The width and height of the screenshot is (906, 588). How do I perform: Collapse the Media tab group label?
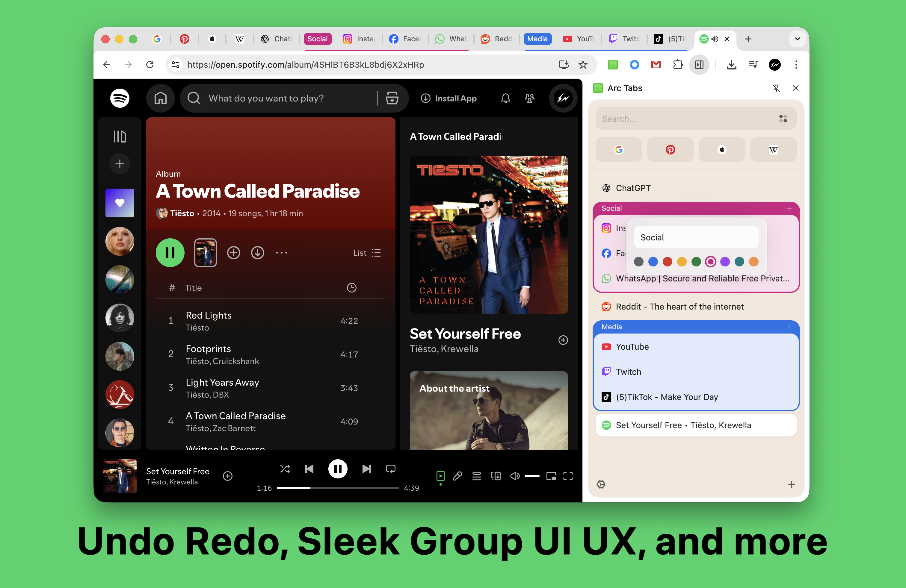tap(537, 39)
